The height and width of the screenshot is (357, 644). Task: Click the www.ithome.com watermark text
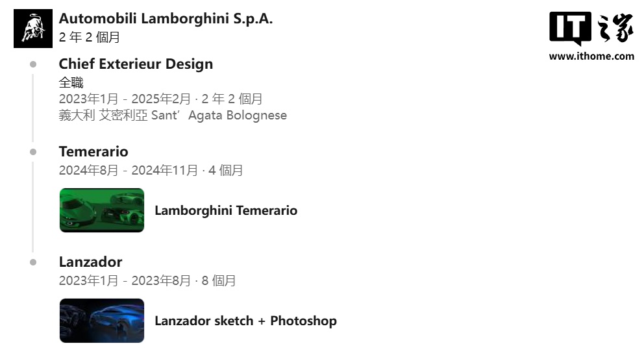(x=591, y=56)
